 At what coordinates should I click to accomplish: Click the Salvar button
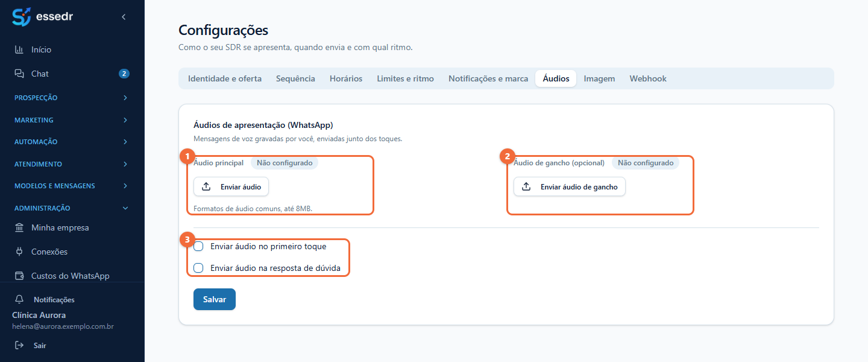click(215, 299)
